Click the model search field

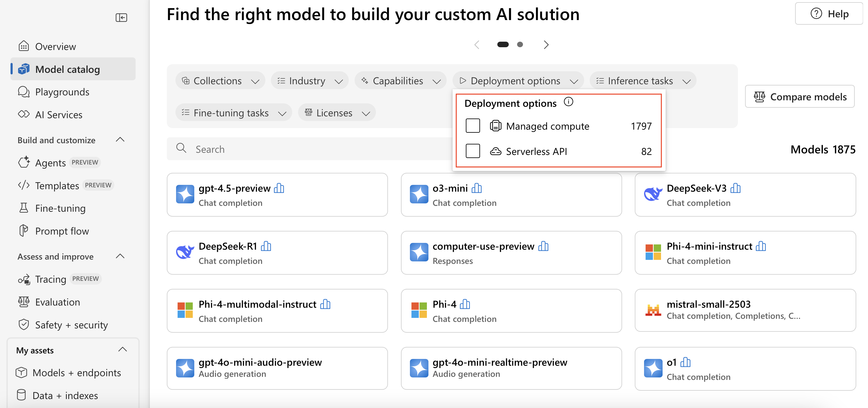303,148
